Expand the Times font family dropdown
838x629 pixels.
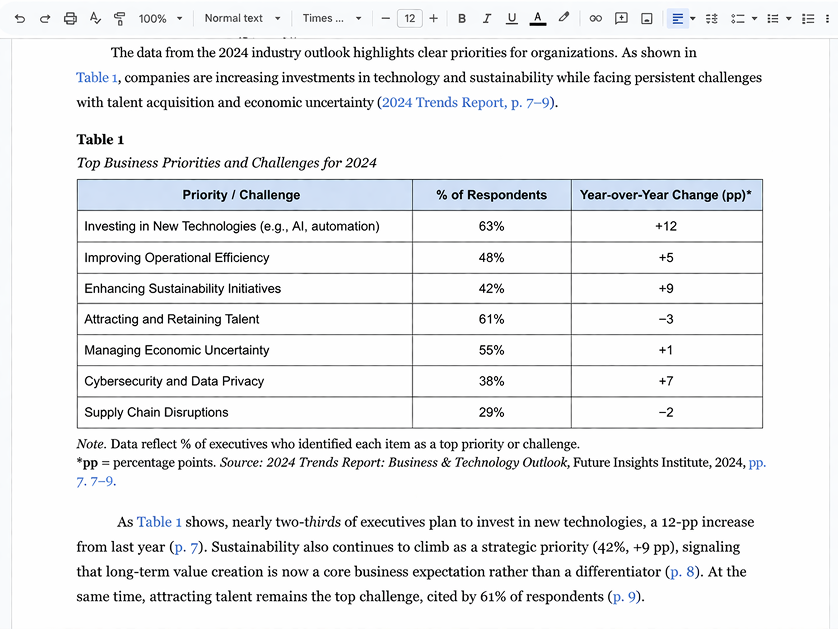tap(332, 18)
